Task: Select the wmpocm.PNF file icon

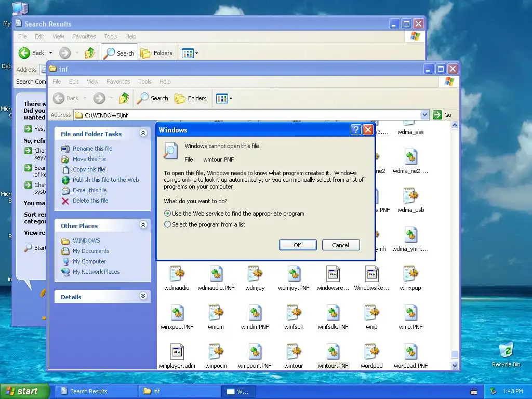Action: click(x=255, y=352)
